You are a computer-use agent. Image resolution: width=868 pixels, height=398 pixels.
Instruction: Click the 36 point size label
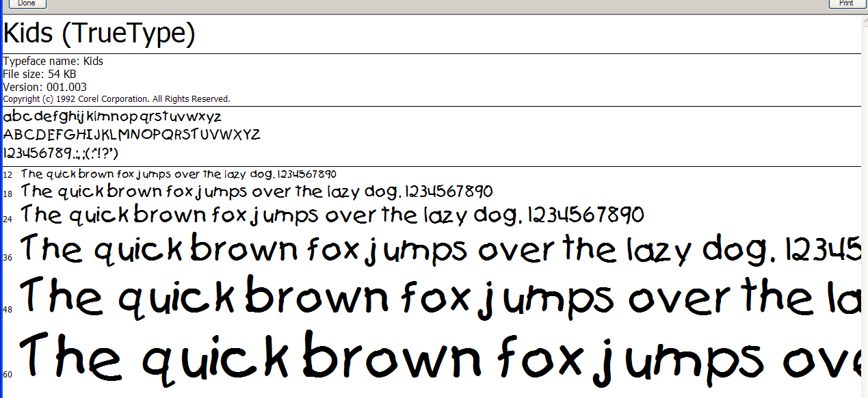pyautogui.click(x=8, y=257)
